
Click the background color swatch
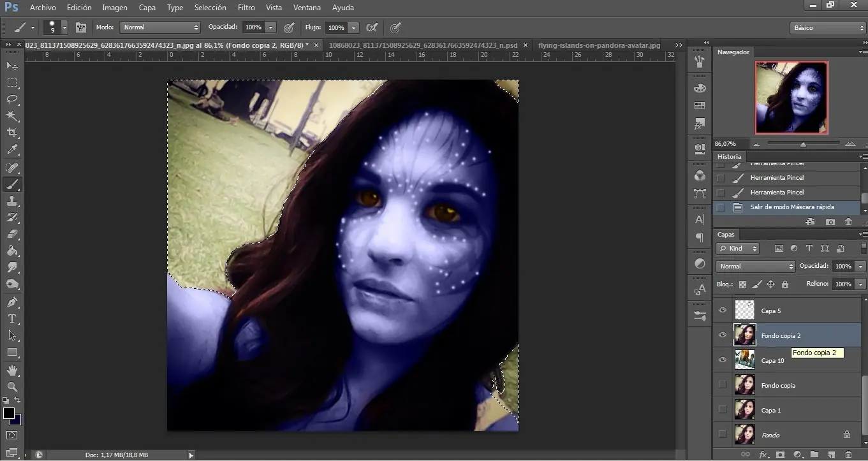point(17,420)
